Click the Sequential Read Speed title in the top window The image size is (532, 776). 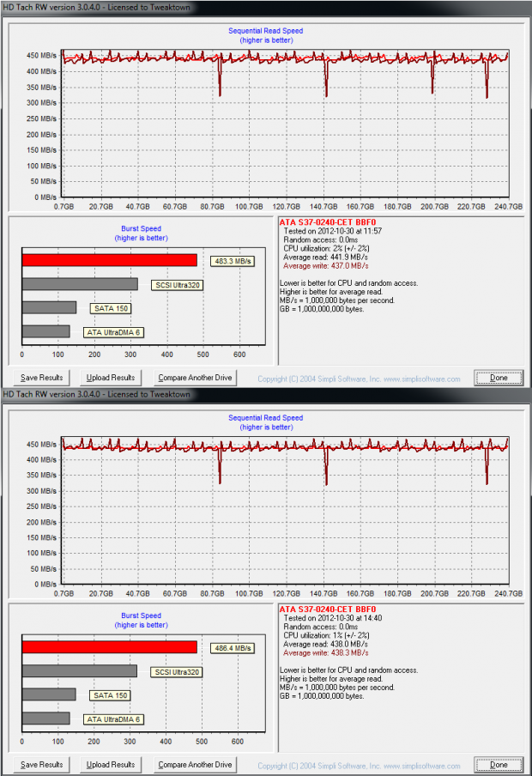click(x=266, y=31)
